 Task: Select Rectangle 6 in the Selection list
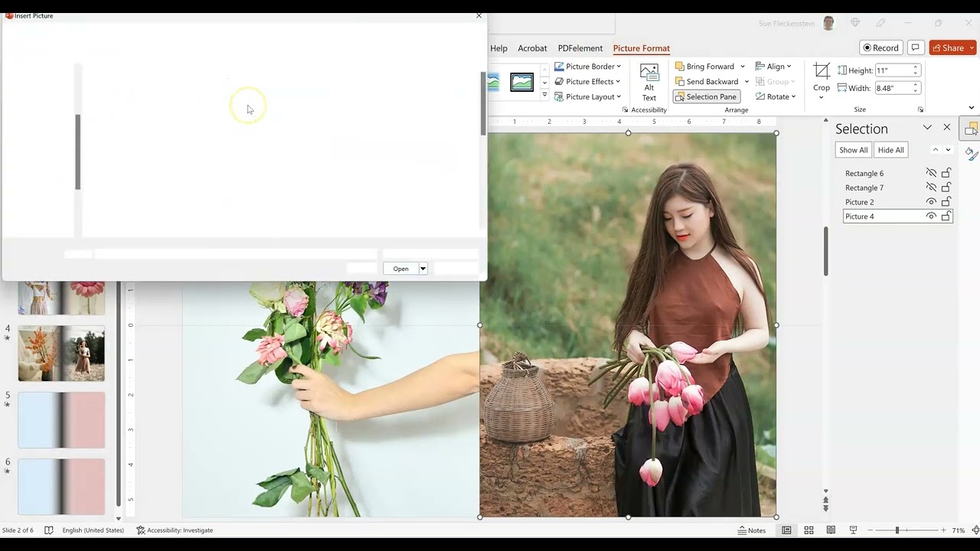point(864,173)
